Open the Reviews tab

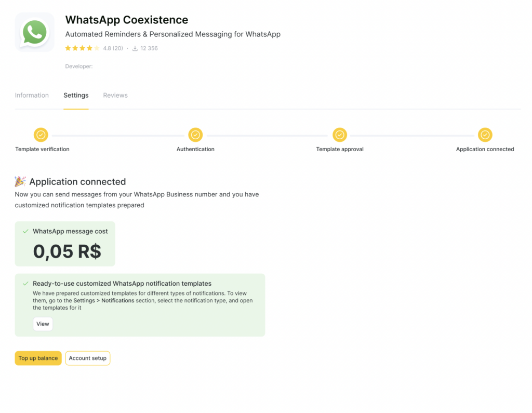tap(115, 96)
